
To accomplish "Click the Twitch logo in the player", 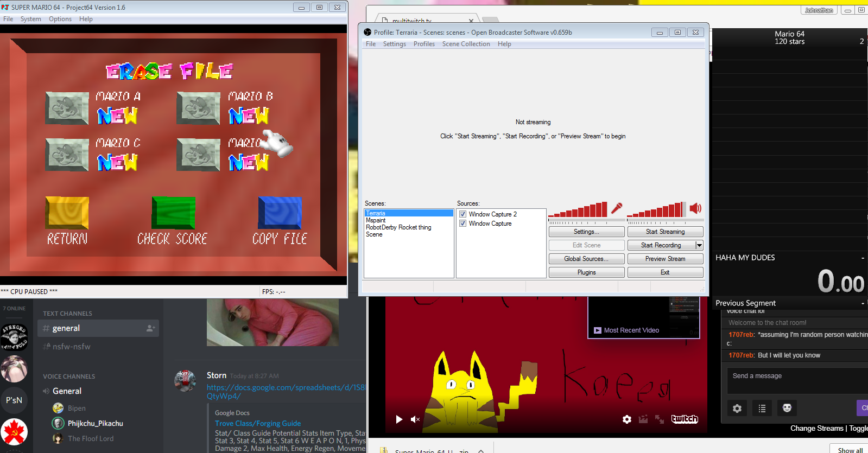I will [x=685, y=419].
